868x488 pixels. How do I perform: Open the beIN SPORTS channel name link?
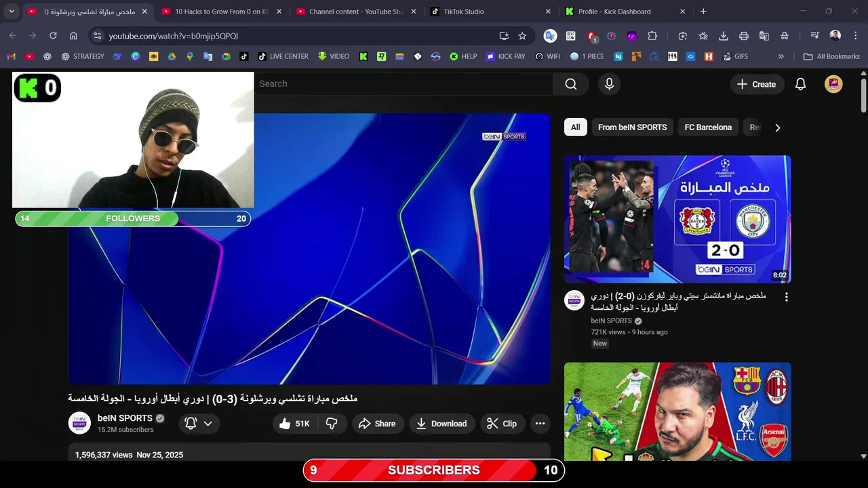tap(125, 418)
